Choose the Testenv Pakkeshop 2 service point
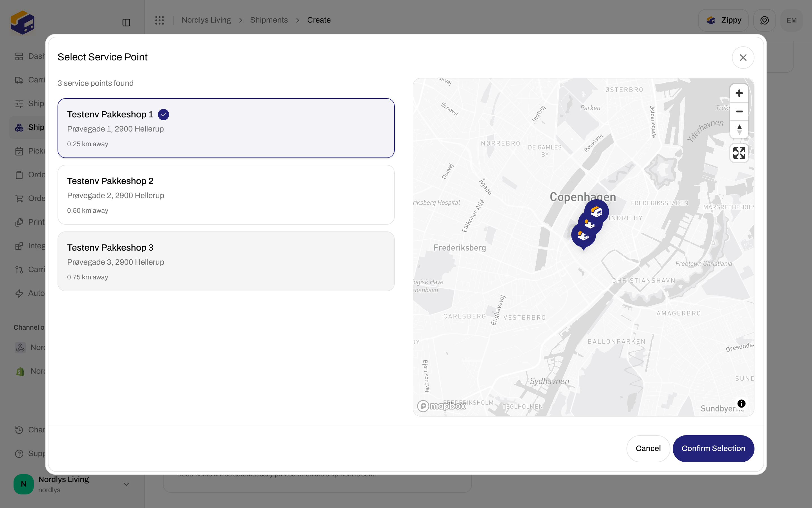Screen dimensions: 812x508 pos(226,194)
